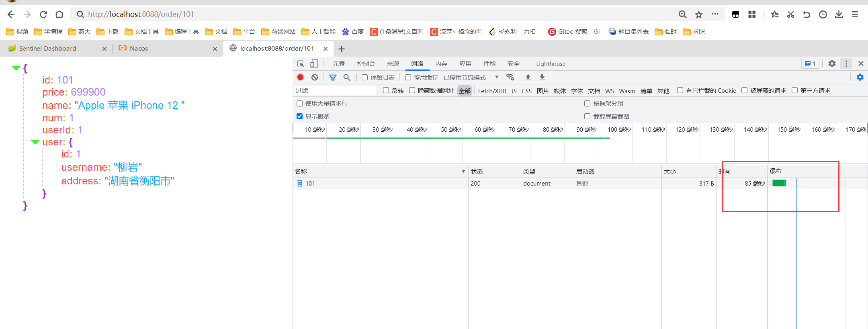Open a new browser tab
Viewport: 868px width, 329px height.
tap(342, 49)
